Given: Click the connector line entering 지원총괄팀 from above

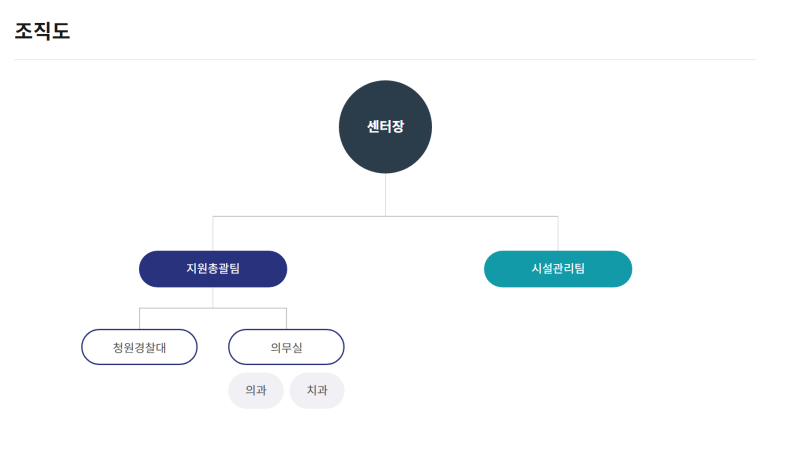Looking at the screenshot, I should pyautogui.click(x=213, y=233).
